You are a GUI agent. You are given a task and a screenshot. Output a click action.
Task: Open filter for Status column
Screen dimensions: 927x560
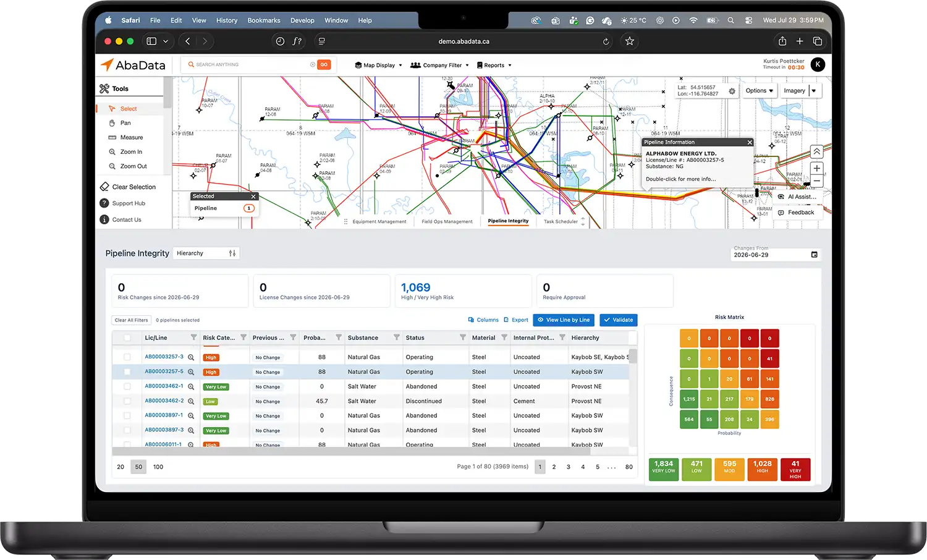(463, 337)
